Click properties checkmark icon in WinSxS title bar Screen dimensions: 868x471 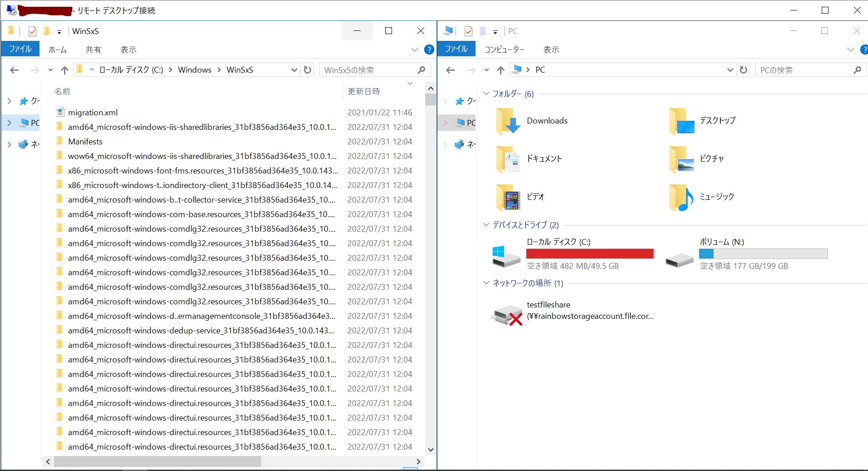pyautogui.click(x=32, y=31)
